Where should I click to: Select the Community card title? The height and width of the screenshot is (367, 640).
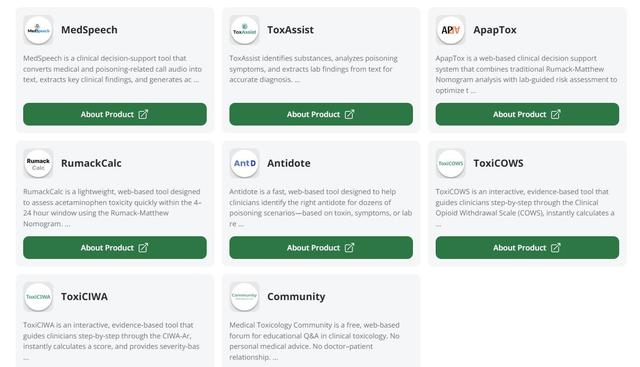click(296, 297)
